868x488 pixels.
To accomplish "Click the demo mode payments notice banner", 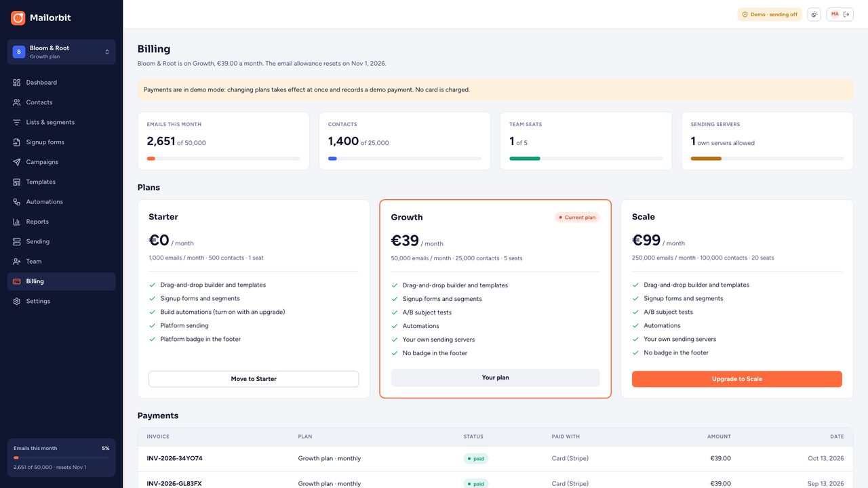I will (495, 89).
